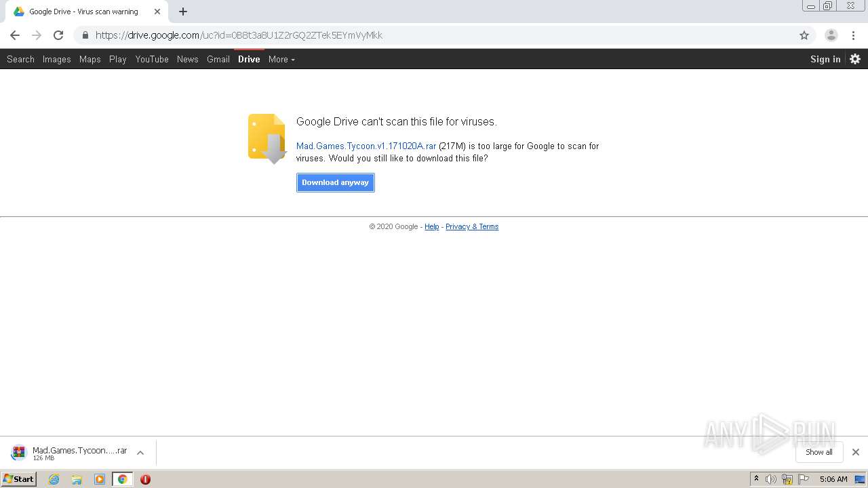Open the Help link in footer
The width and height of the screenshot is (868, 488).
pos(431,226)
